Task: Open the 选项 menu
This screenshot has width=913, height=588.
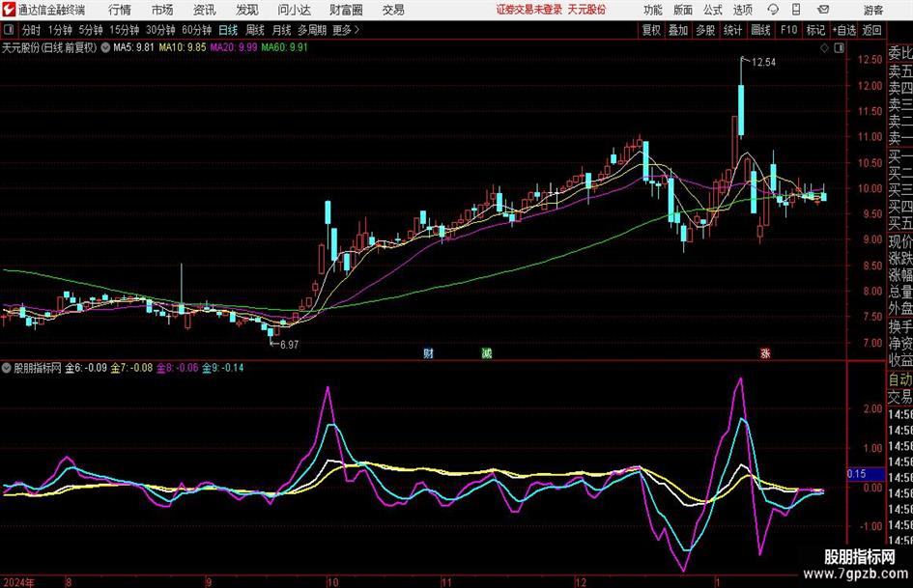Action: (742, 10)
